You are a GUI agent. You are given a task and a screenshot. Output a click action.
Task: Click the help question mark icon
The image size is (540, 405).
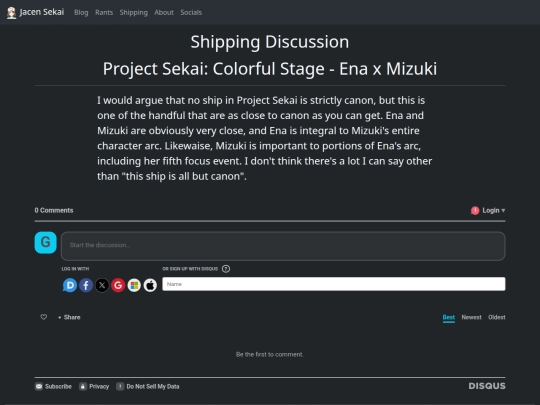[x=226, y=269]
